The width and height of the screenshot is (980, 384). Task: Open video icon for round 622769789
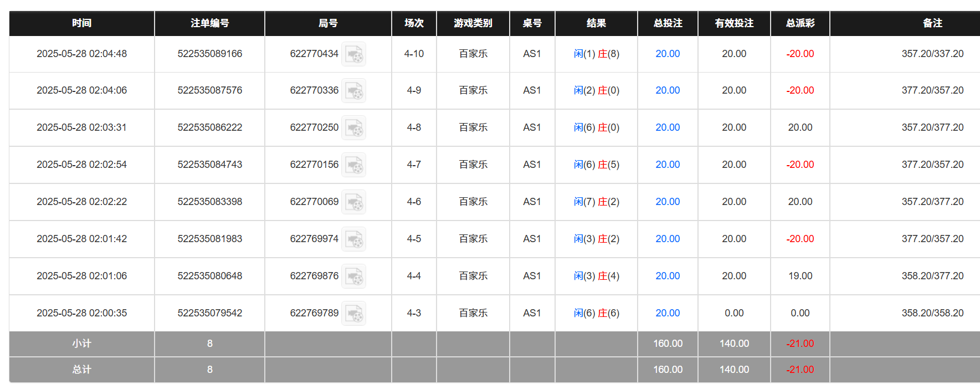tap(353, 314)
